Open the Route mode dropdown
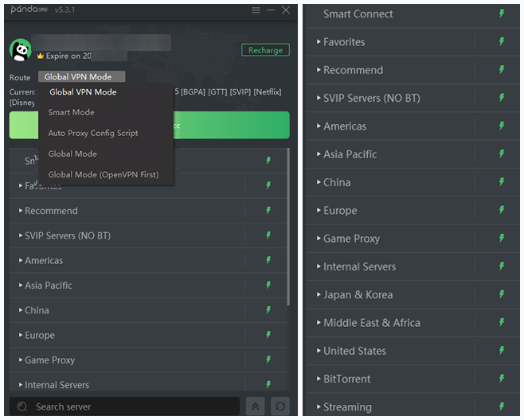Screen dimensions: 524x420 [x=81, y=77]
